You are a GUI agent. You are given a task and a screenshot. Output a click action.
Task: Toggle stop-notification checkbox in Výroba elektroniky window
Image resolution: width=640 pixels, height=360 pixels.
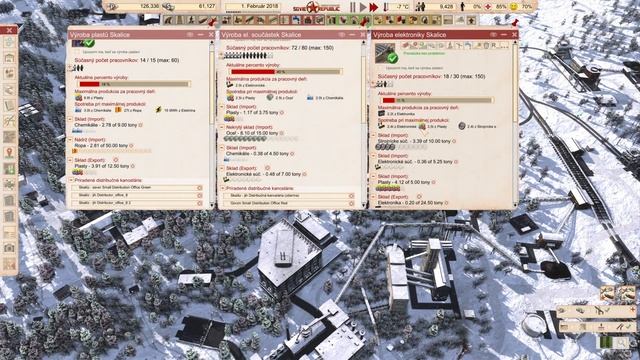click(x=380, y=68)
